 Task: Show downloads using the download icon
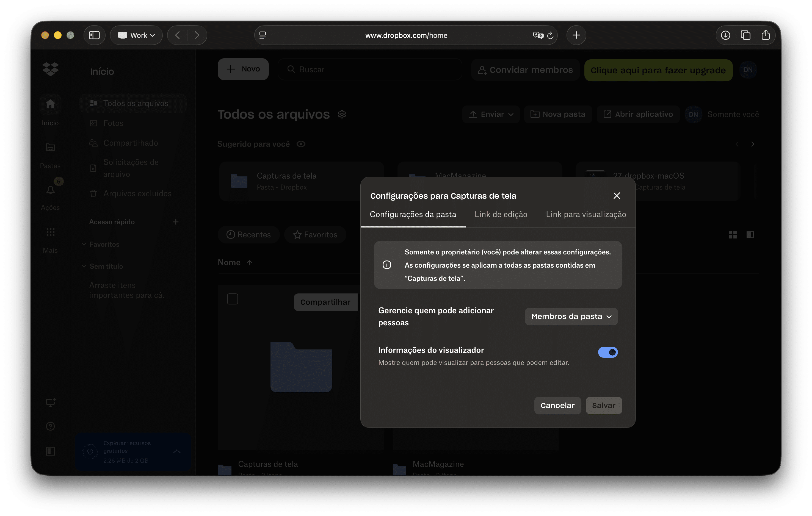[x=725, y=35]
